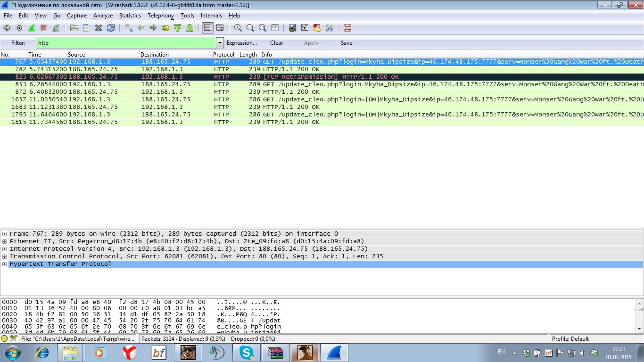Viewport: 644px width, 362px height.
Task: Open the Help lifebuoy icon
Action: pyautogui.click(x=347, y=28)
